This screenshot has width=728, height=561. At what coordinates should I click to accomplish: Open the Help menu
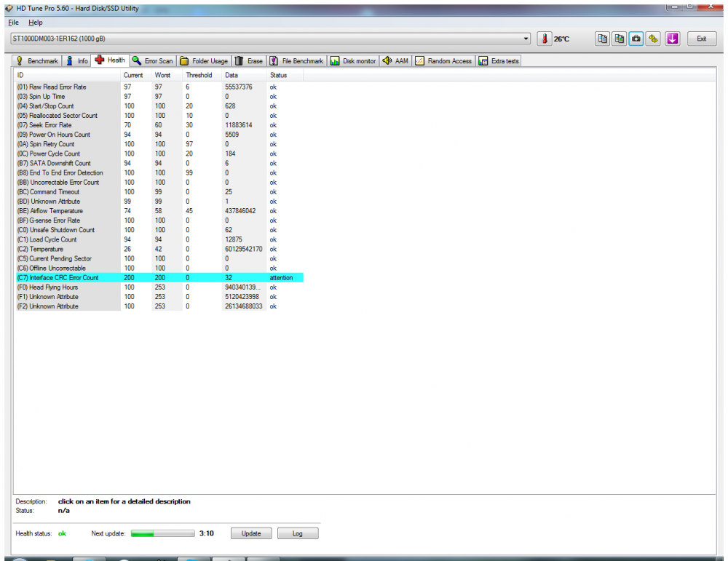click(35, 23)
